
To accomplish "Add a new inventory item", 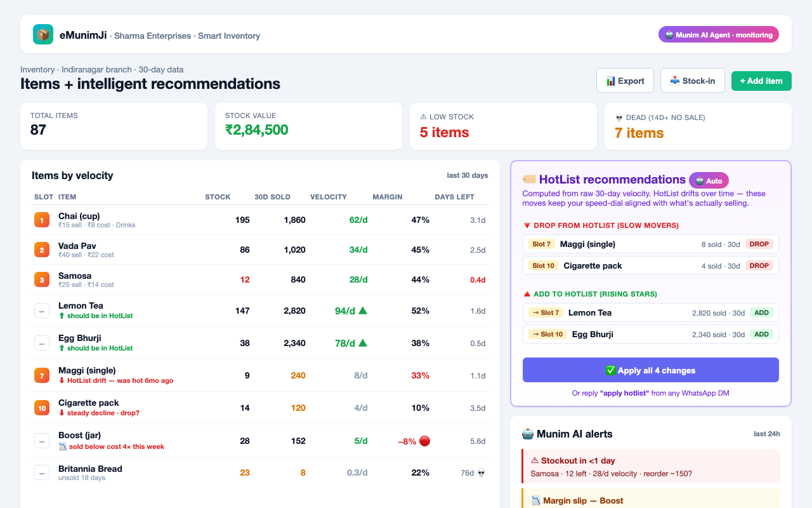I will click(761, 81).
